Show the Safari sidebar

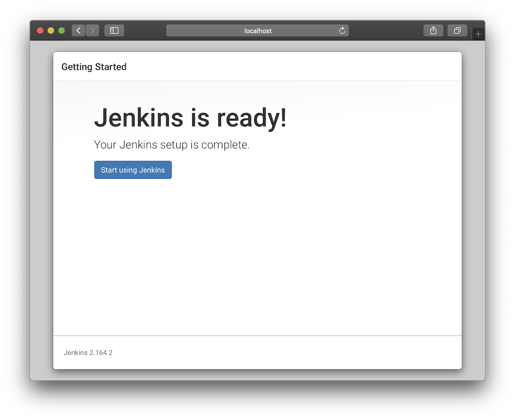(114, 30)
